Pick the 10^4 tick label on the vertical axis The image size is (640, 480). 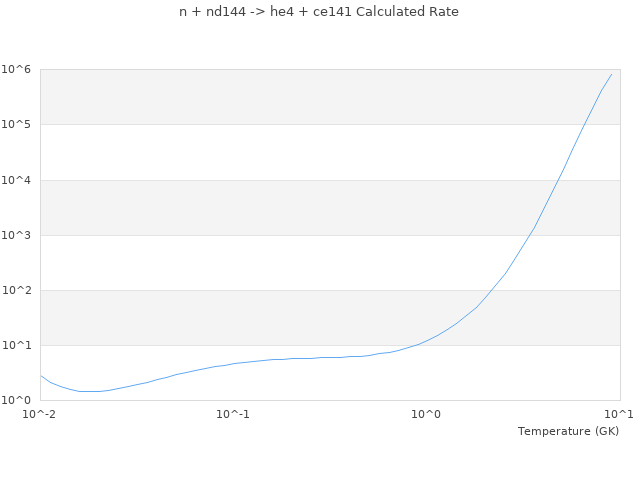click(17, 180)
